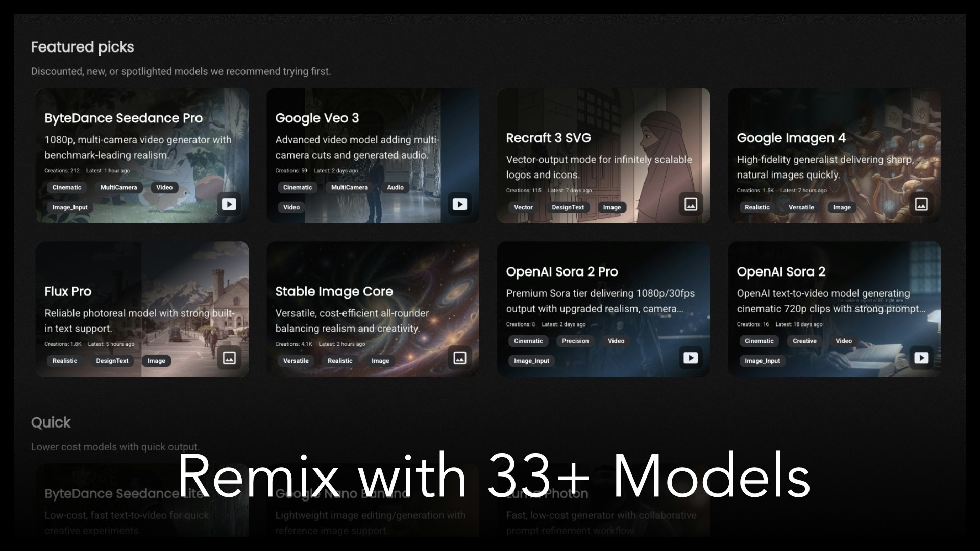Click "Latest: 18 days ago" on Sora 2 card

[x=799, y=324]
